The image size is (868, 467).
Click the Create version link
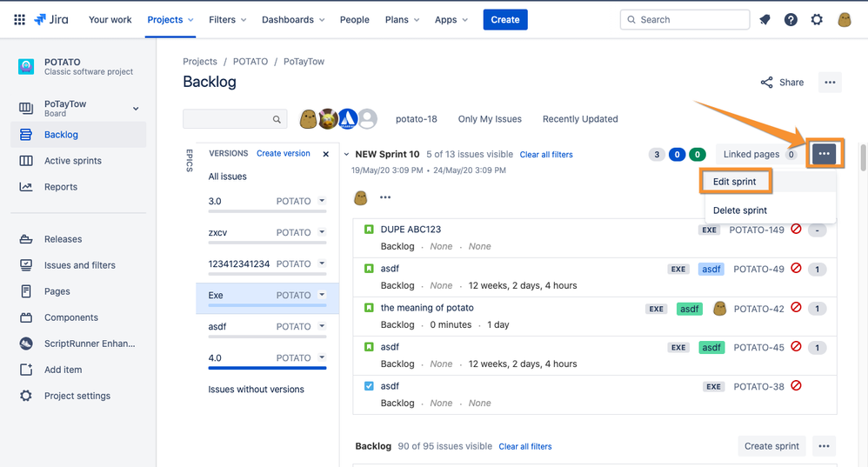pyautogui.click(x=283, y=154)
